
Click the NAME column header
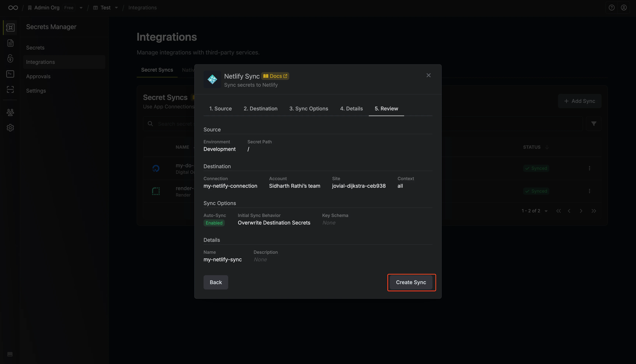tap(182, 147)
